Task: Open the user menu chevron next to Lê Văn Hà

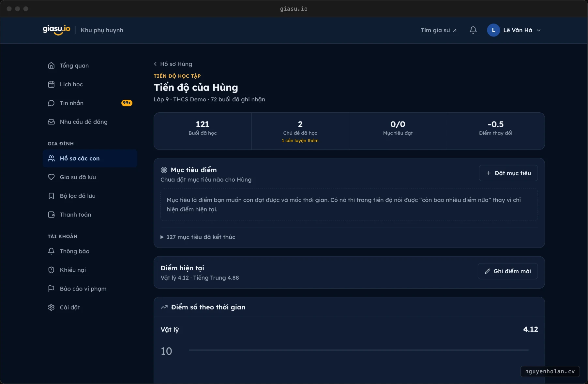Action: (x=538, y=30)
